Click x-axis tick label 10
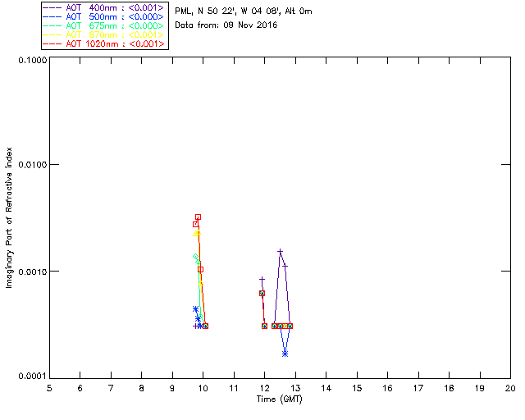This screenshot has height=420, width=525. (x=203, y=389)
